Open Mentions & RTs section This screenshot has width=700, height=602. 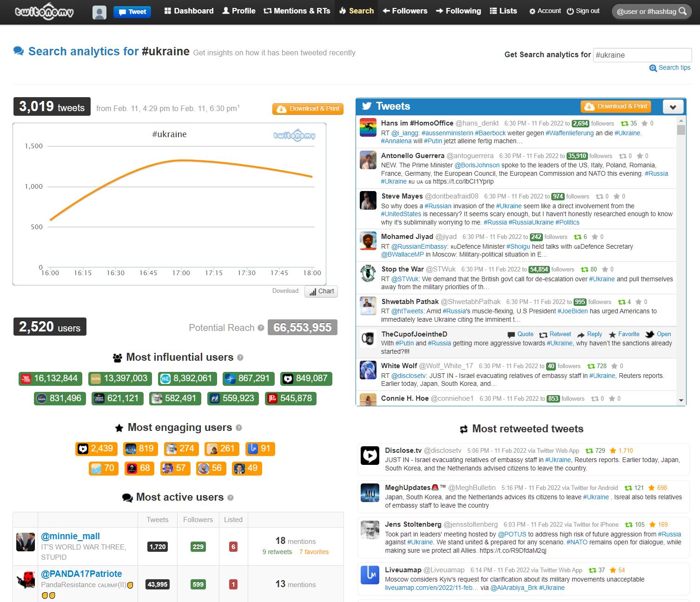[297, 11]
